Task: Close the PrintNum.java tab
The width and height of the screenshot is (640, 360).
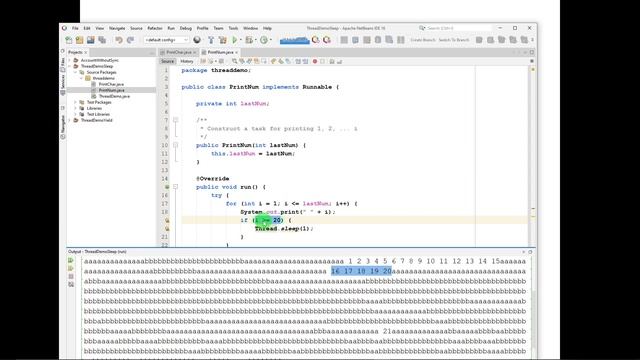Action: point(236,52)
